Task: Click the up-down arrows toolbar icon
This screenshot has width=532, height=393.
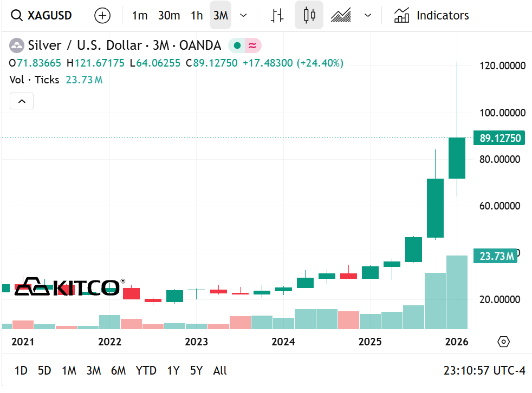Action: tap(276, 15)
